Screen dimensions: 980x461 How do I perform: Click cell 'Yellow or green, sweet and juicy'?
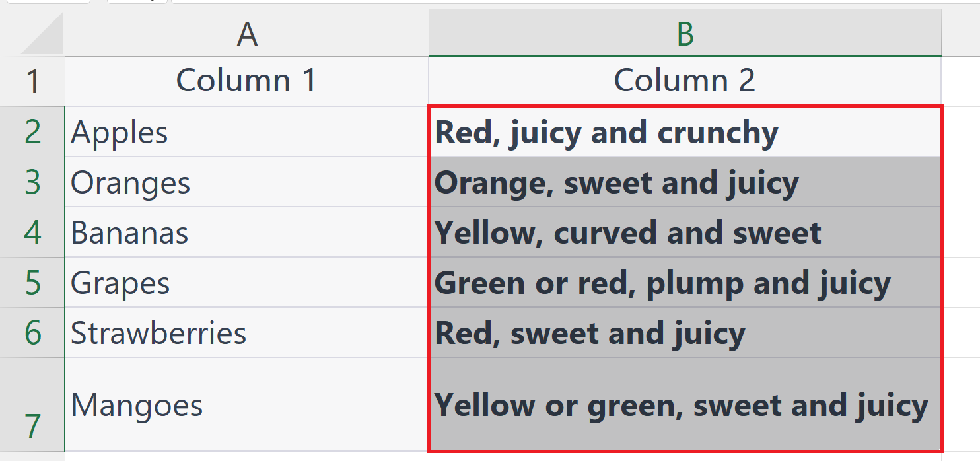click(x=685, y=405)
